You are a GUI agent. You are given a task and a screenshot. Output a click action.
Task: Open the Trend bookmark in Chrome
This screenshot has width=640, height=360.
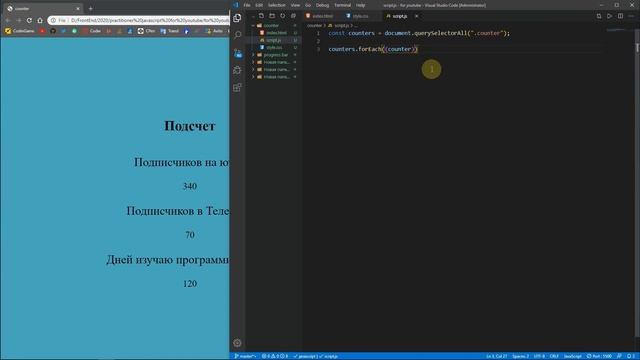(169, 31)
